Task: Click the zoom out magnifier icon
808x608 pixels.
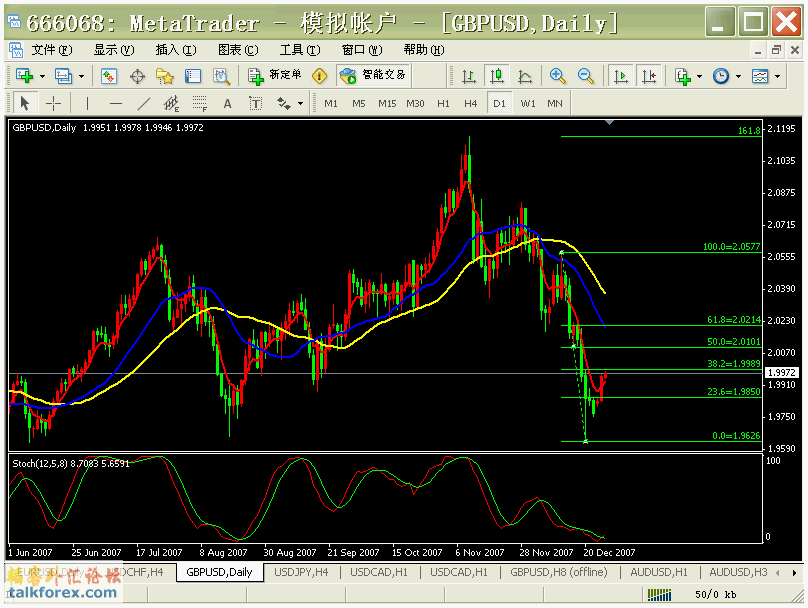Action: [586, 76]
